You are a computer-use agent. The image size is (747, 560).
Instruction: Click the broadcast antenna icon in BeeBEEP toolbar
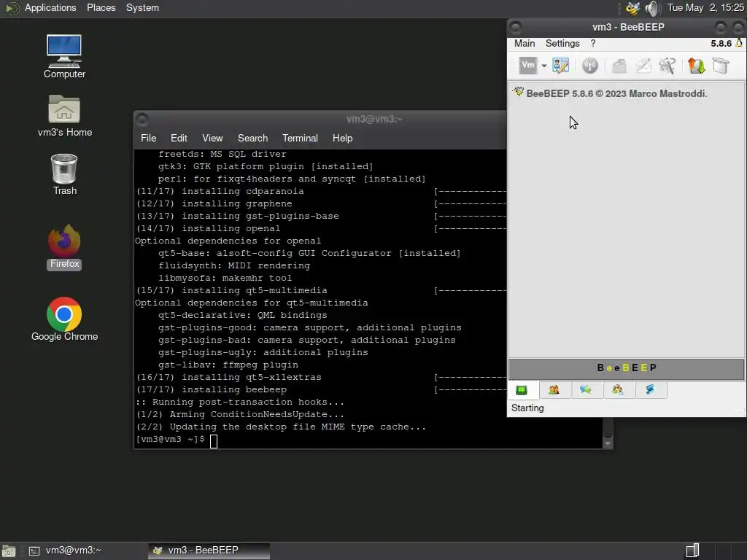click(x=589, y=65)
